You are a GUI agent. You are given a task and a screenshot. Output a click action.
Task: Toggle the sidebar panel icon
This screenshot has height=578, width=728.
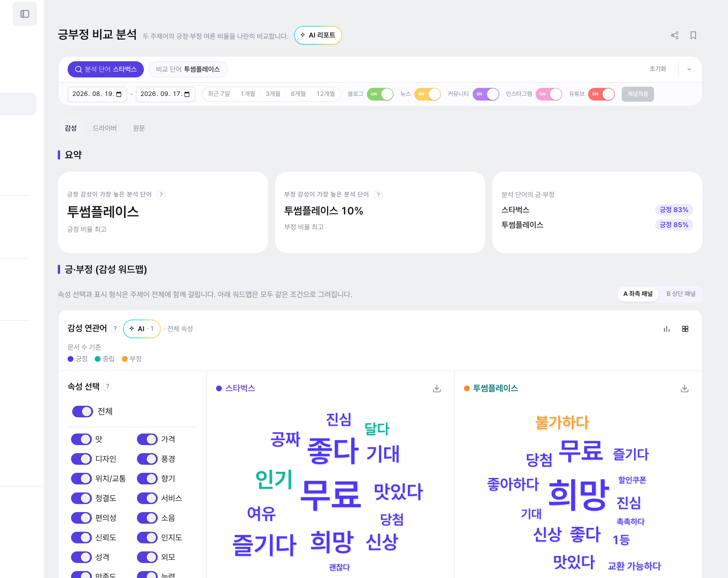(25, 14)
